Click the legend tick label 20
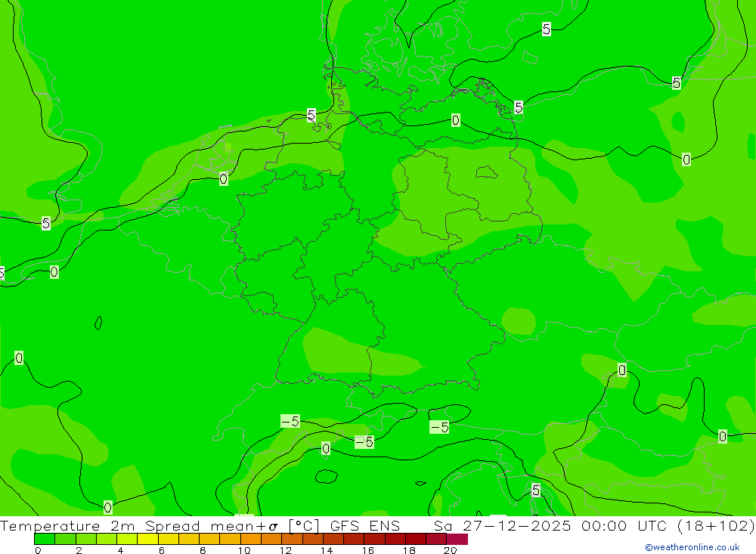 tap(451, 550)
